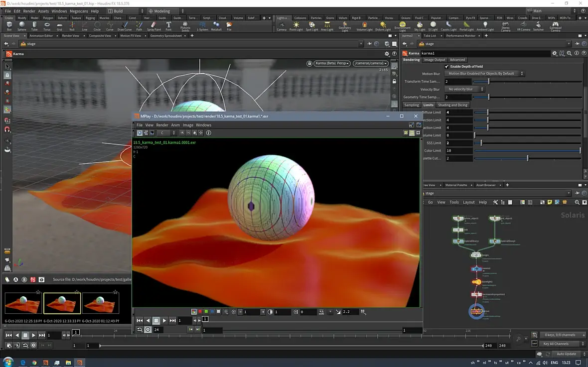Screen dimensions: 588x367
Task: Click the karma1 render node in network
Action: (476, 311)
